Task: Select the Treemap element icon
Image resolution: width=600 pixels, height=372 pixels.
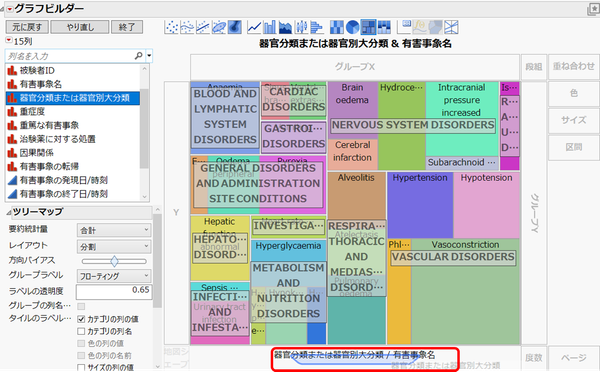Action: [x=368, y=27]
